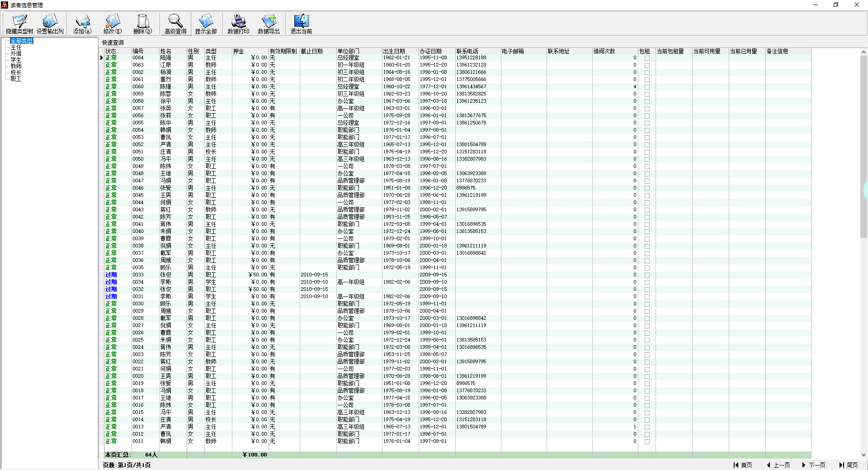
Task: Click the 上一页 previous page button
Action: coord(778,465)
